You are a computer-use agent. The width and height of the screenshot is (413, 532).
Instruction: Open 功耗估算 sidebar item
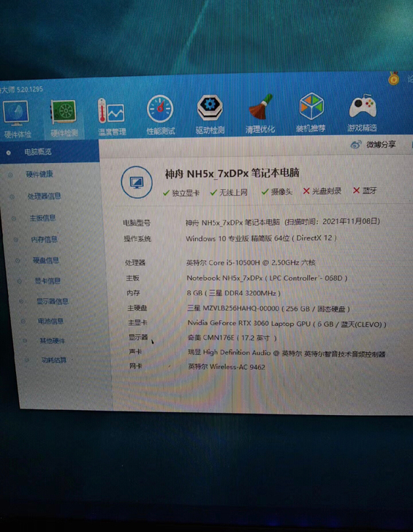[53, 360]
